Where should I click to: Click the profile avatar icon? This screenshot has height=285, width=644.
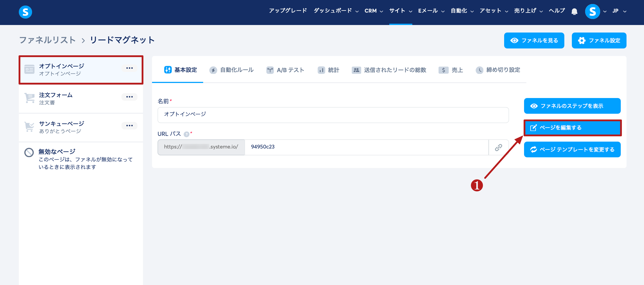point(592,12)
